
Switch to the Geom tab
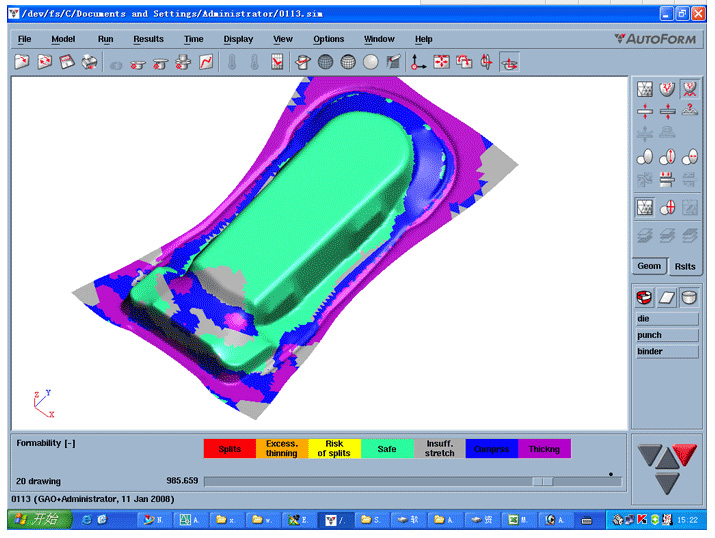[x=649, y=266]
